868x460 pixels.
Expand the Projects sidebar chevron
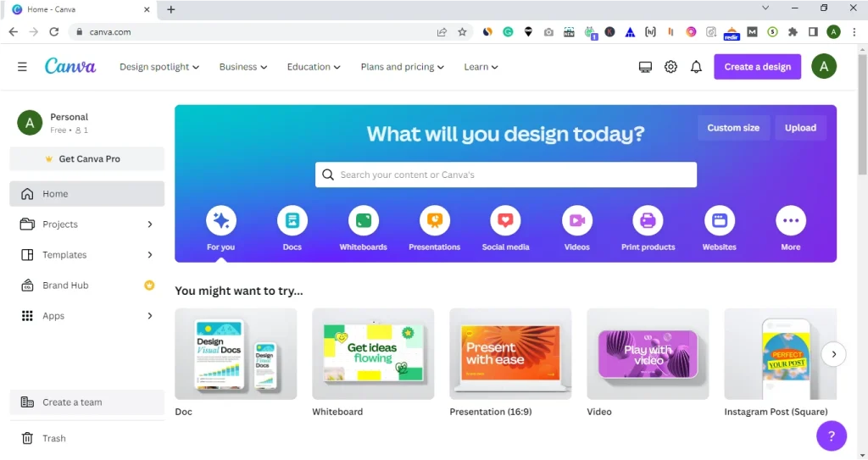pyautogui.click(x=150, y=224)
